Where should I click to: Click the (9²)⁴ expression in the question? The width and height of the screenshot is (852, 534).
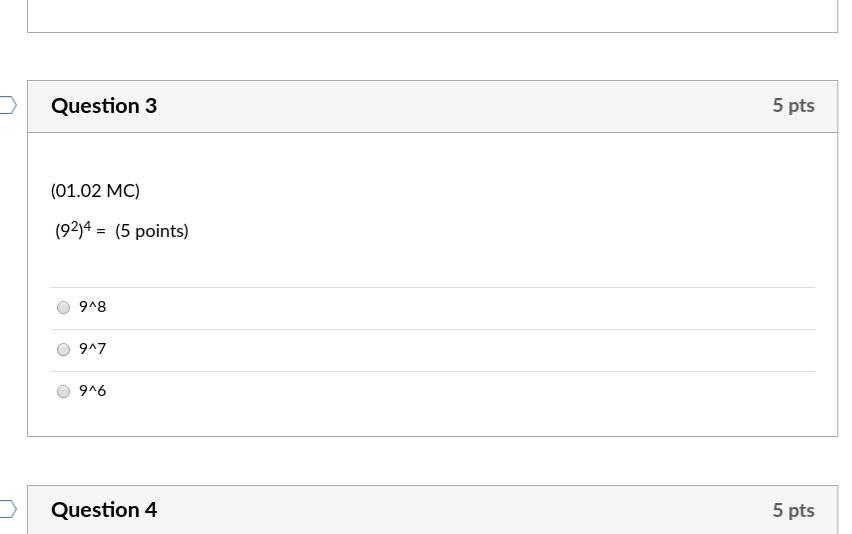(x=73, y=230)
